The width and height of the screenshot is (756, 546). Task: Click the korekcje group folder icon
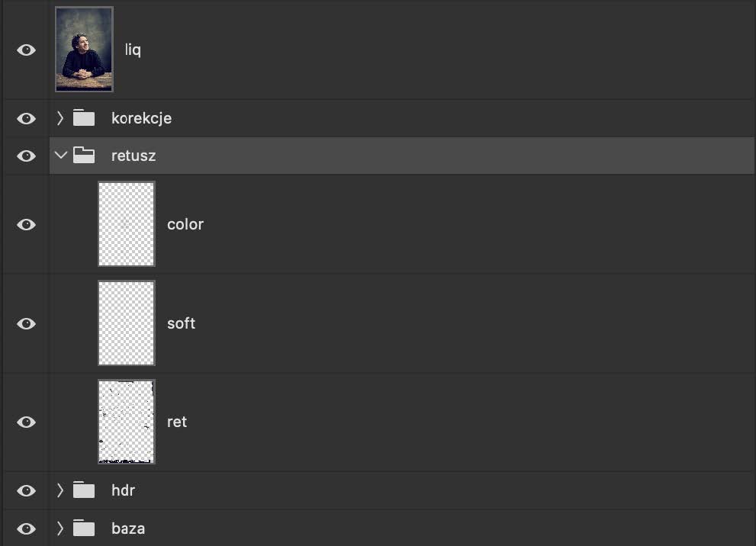84,118
